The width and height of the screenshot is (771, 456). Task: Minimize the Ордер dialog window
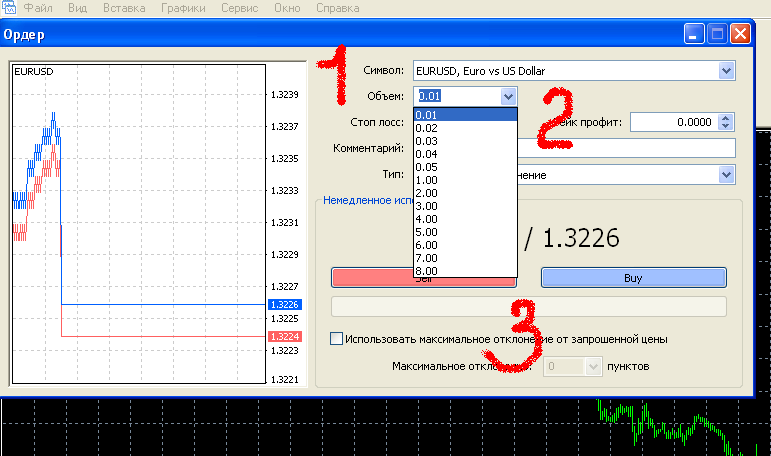[x=694, y=34]
